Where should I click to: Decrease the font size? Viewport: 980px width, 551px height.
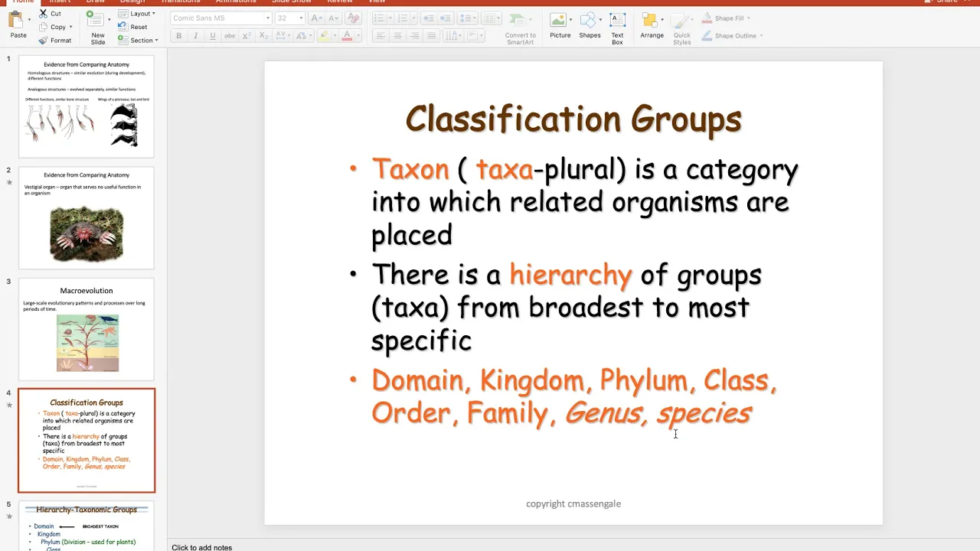click(335, 18)
